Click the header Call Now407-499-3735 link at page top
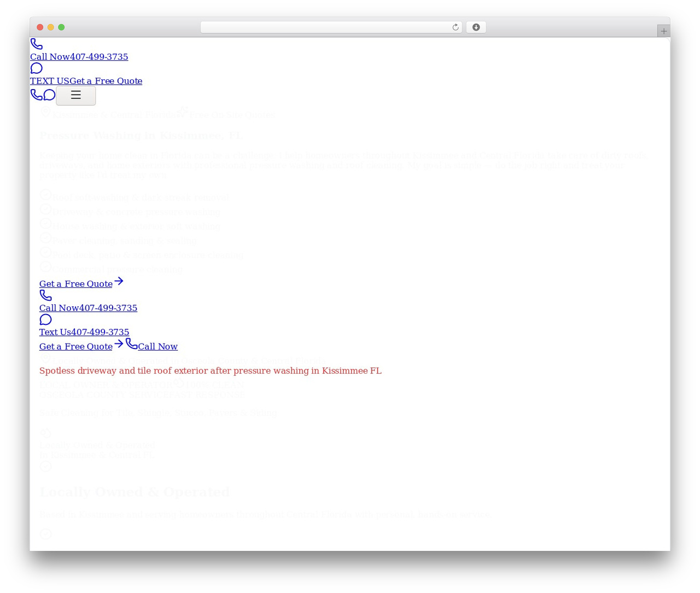Viewport: 700px width, 593px height. coord(79,57)
